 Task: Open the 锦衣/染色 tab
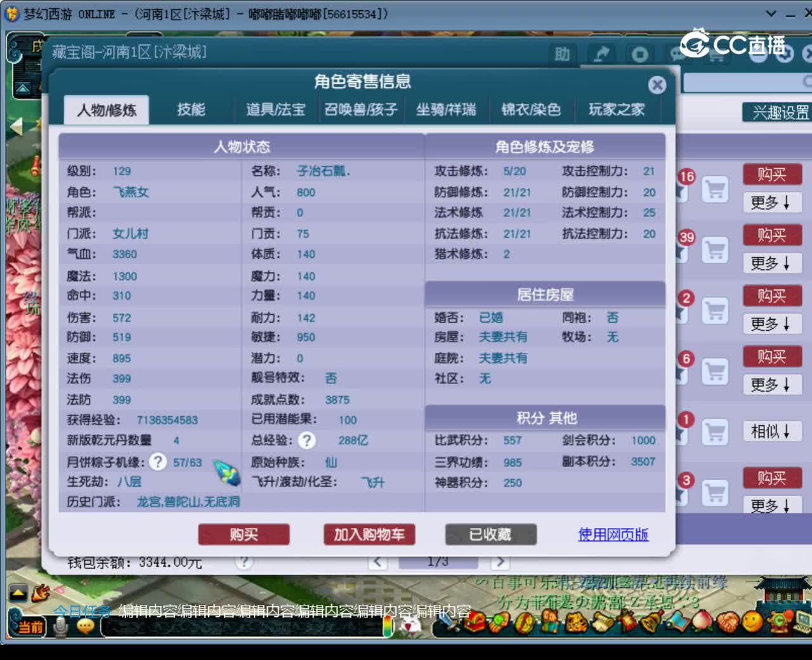tap(531, 110)
